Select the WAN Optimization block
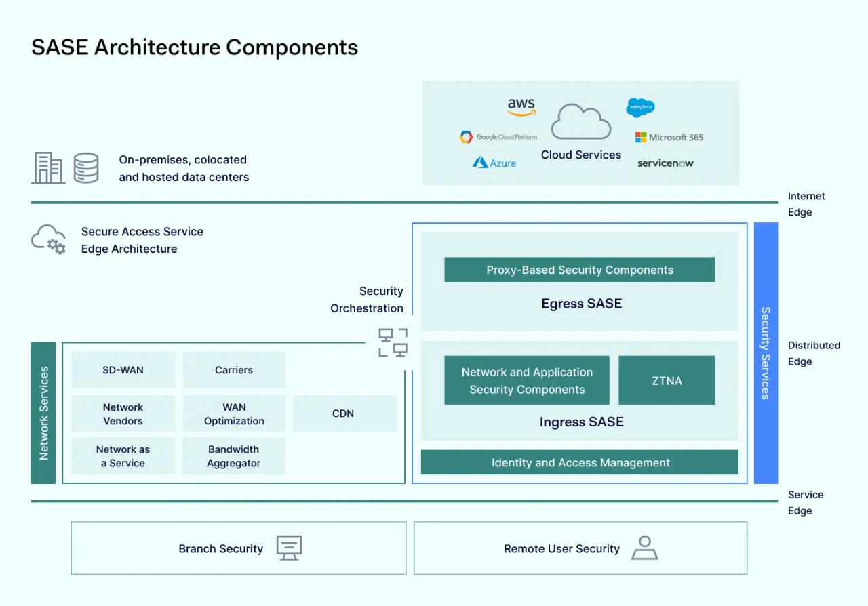The image size is (868, 606). [x=233, y=413]
